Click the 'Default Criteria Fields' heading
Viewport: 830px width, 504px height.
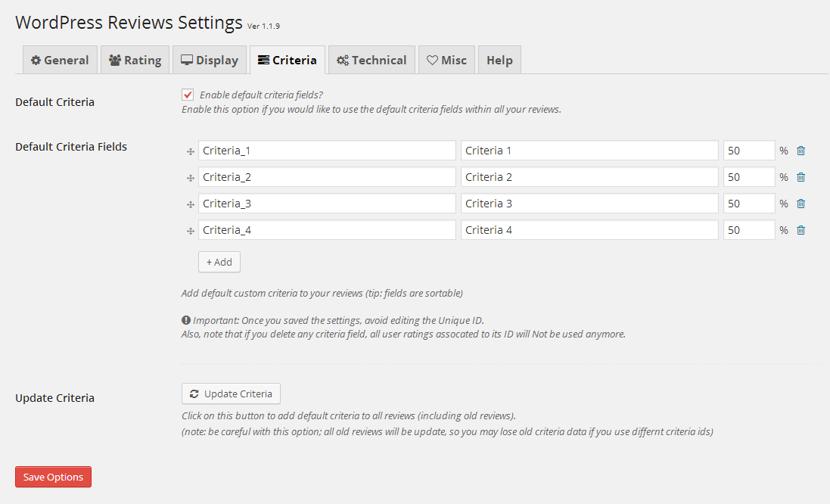pos(71,147)
